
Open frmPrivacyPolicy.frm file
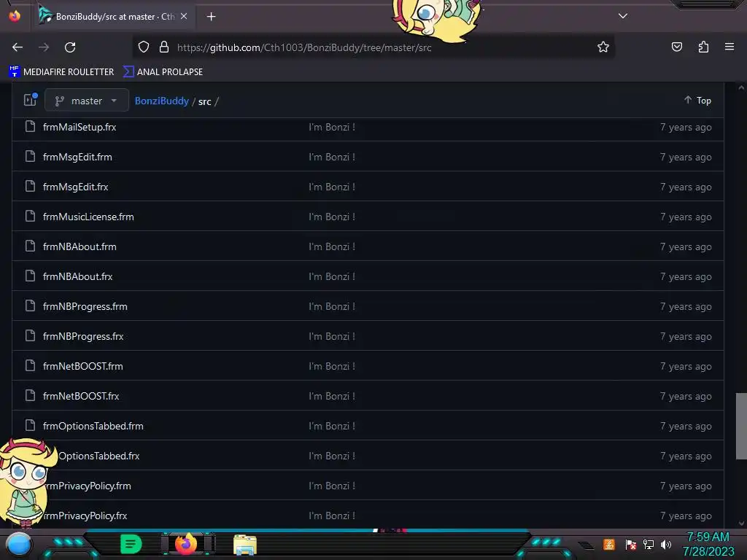(89, 486)
